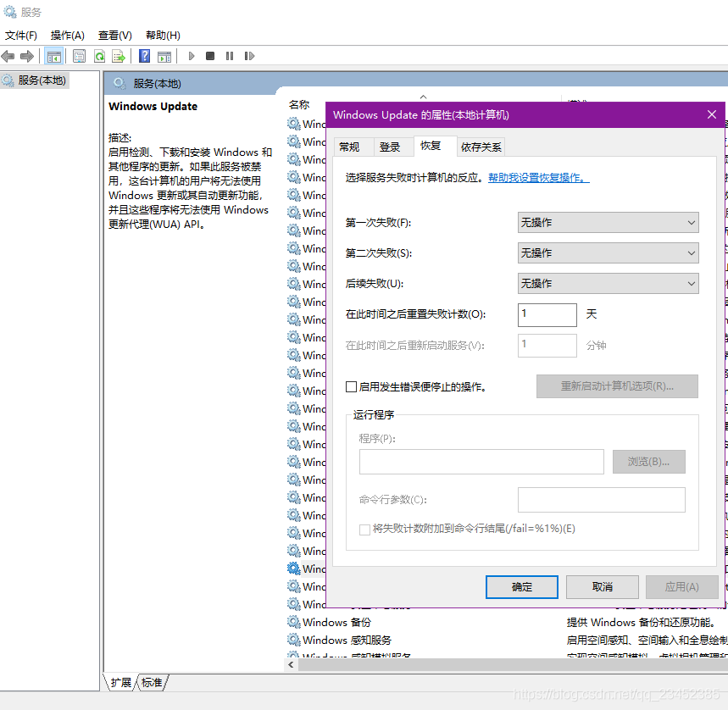Click the restart service minutes field
This screenshot has height=710, width=728.
click(x=547, y=346)
